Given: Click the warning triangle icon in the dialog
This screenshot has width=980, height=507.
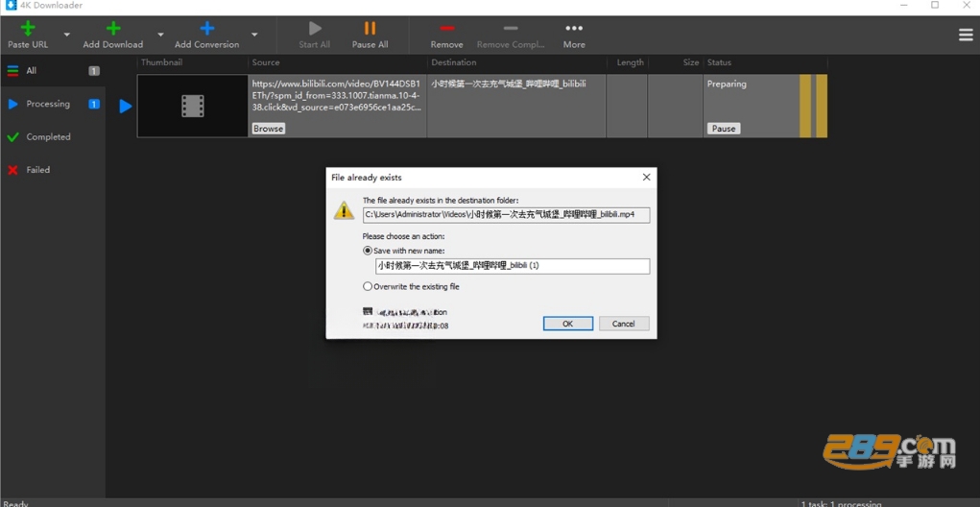Looking at the screenshot, I should pos(344,210).
